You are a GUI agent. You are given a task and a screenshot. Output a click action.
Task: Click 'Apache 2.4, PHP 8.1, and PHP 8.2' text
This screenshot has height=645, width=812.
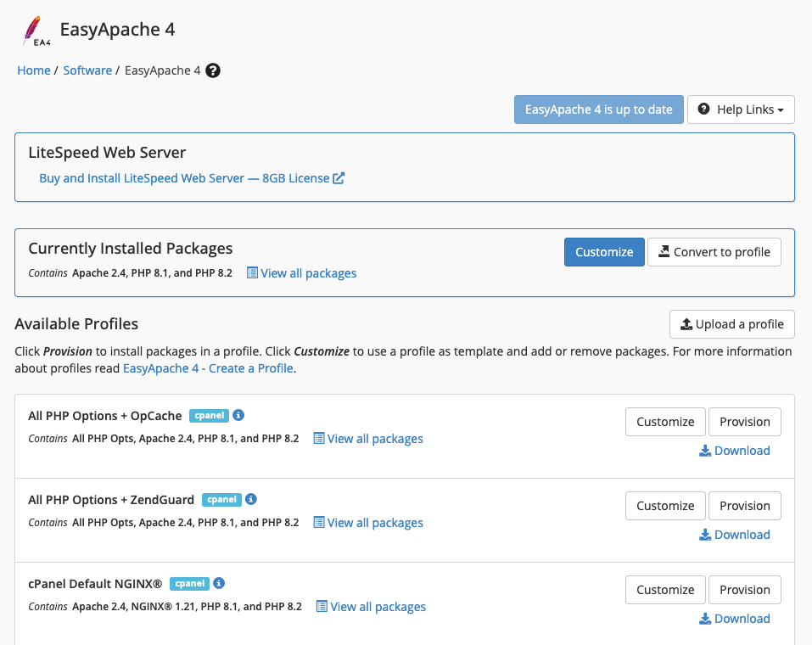tap(152, 273)
